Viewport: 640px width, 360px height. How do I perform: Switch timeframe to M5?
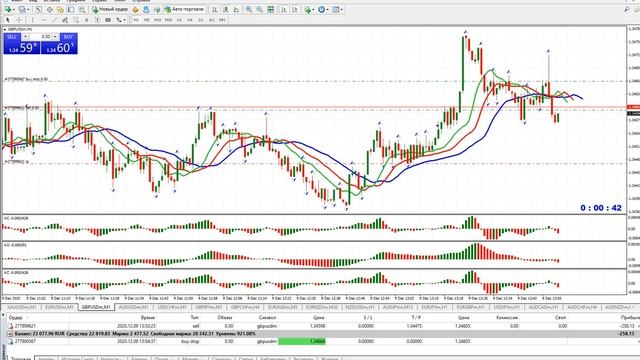point(147,20)
